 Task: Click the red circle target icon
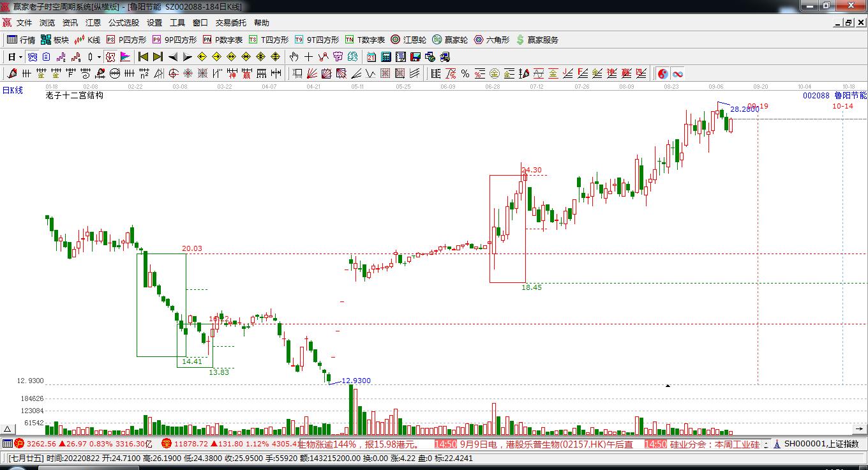coord(173,73)
